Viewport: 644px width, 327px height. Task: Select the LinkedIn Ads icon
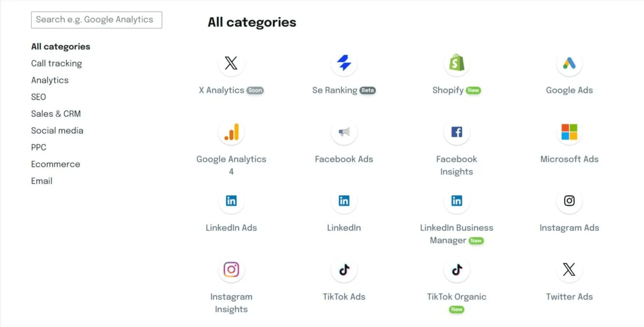(231, 201)
